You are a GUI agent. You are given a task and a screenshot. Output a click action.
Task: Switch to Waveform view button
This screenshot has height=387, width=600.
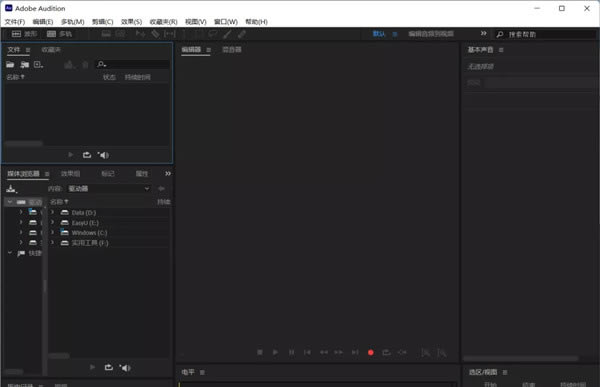click(x=24, y=34)
